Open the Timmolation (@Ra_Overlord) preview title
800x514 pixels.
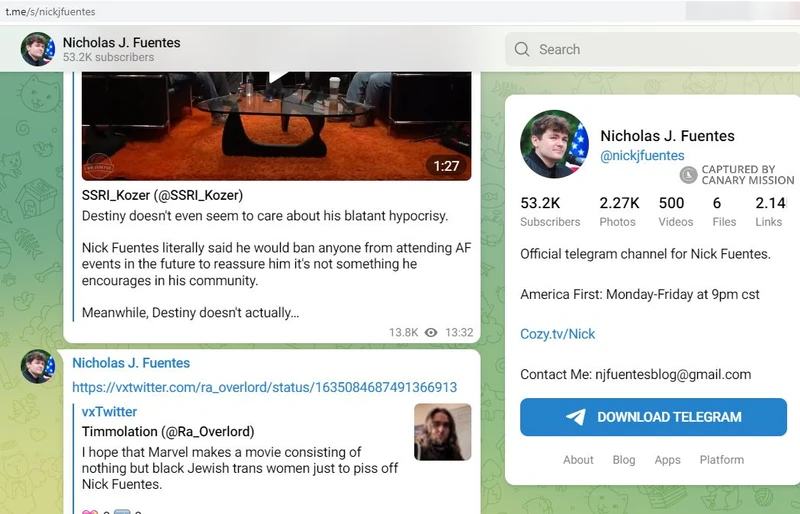click(168, 431)
